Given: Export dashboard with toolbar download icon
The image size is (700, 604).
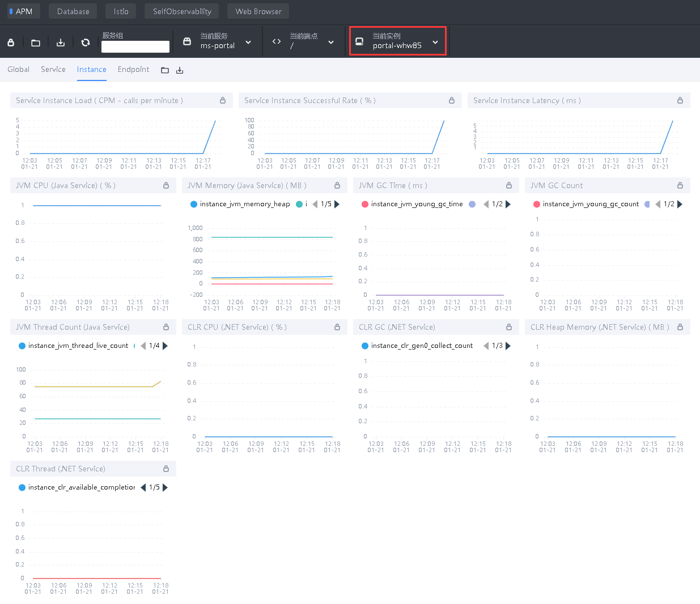Looking at the screenshot, I should pos(61,42).
